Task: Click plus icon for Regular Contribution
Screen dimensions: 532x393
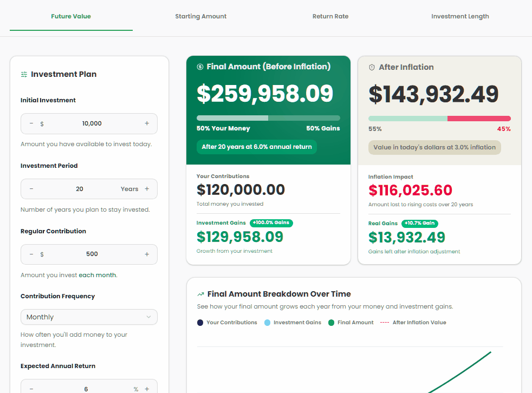Action: pos(146,254)
